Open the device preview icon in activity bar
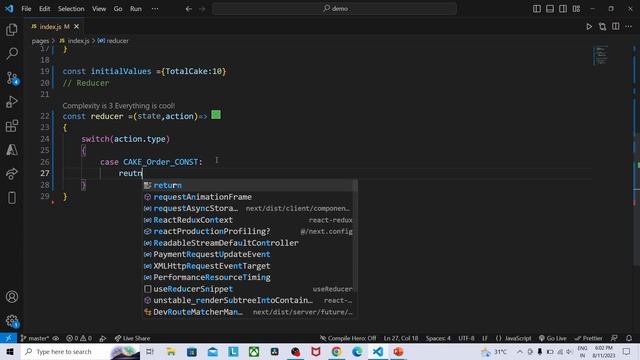 click(12, 198)
